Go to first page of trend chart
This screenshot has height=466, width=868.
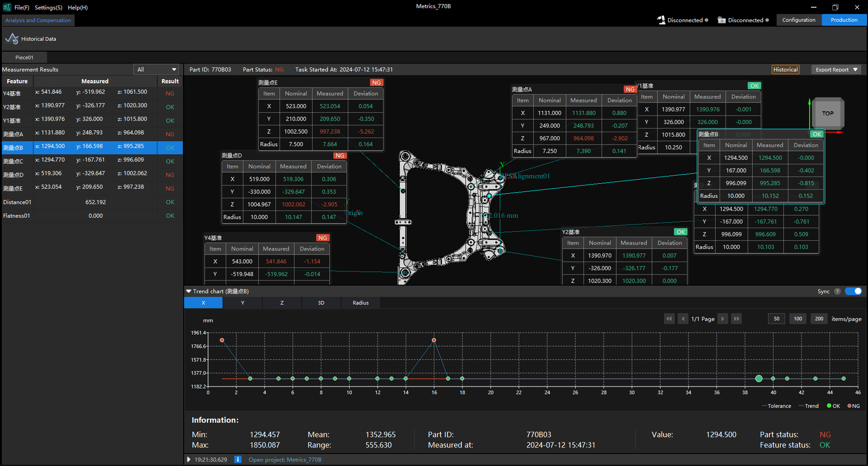click(x=669, y=319)
